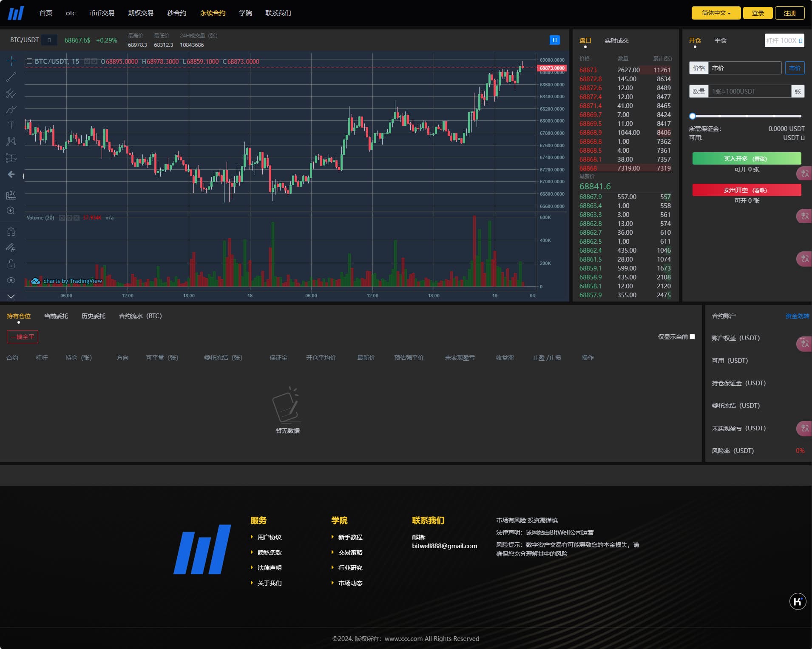Open the 当前委托 tab
812x649 pixels.
coord(56,316)
